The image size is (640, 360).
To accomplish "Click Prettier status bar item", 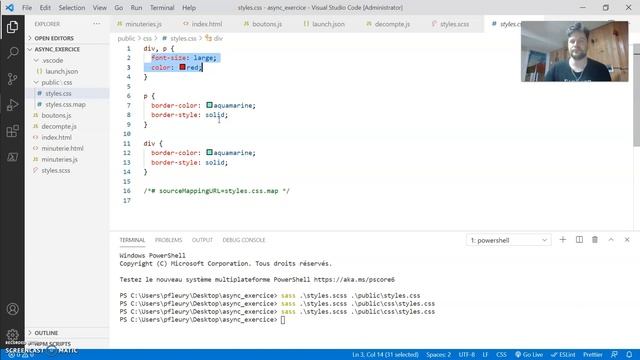I will [593, 354].
